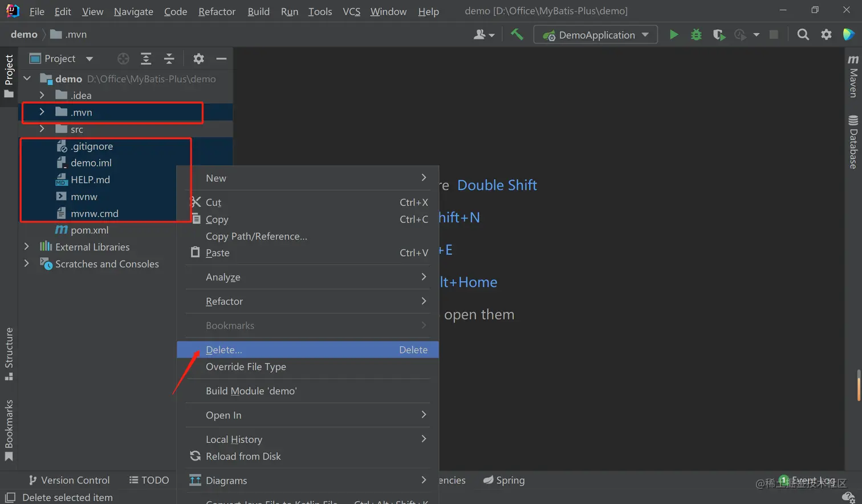Expand all in Project panel toolbar
The image size is (862, 504).
click(146, 59)
